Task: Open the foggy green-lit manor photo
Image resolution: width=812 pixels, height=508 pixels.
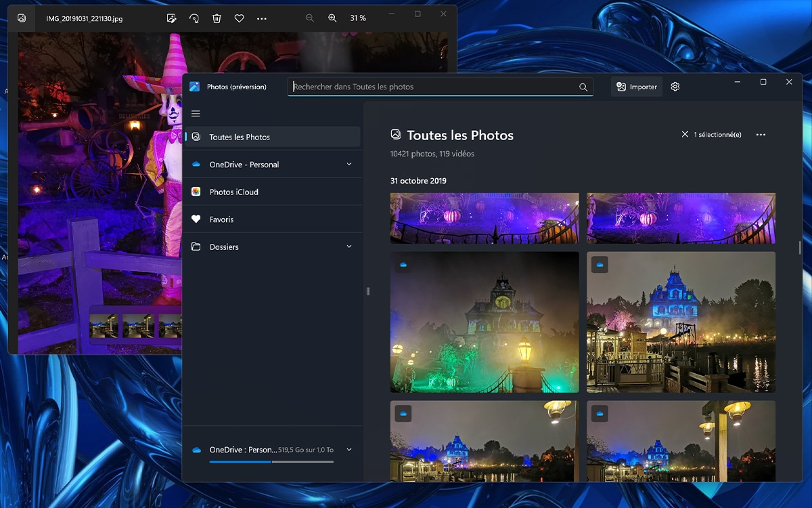Action: [484, 322]
